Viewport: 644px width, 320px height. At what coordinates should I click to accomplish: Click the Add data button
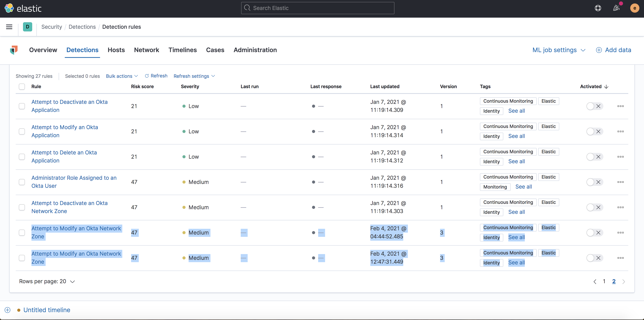click(614, 50)
